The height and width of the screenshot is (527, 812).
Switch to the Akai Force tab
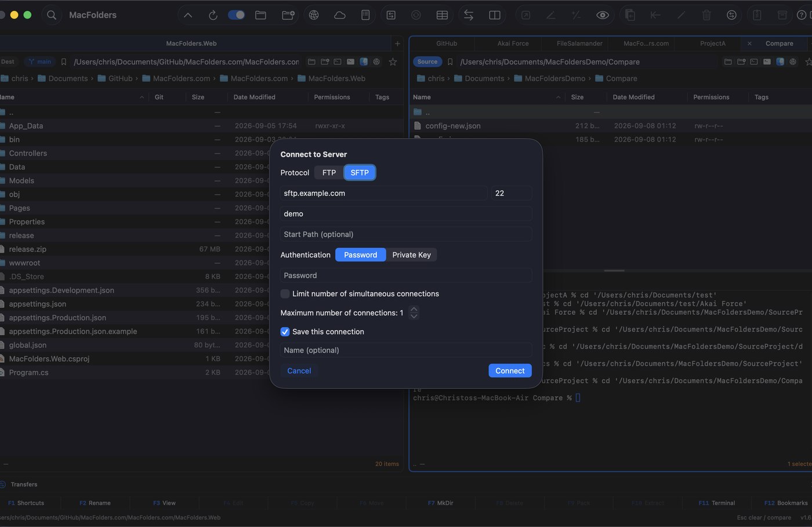pos(513,43)
